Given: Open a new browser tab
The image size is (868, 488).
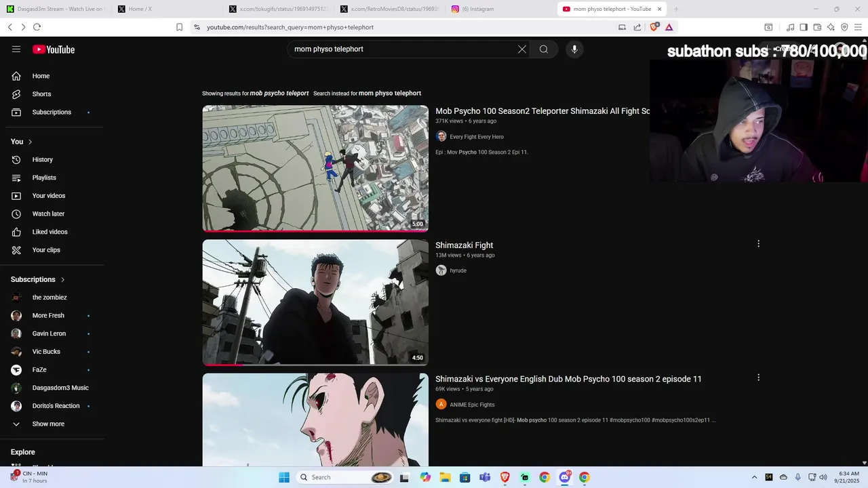Looking at the screenshot, I should point(676,9).
